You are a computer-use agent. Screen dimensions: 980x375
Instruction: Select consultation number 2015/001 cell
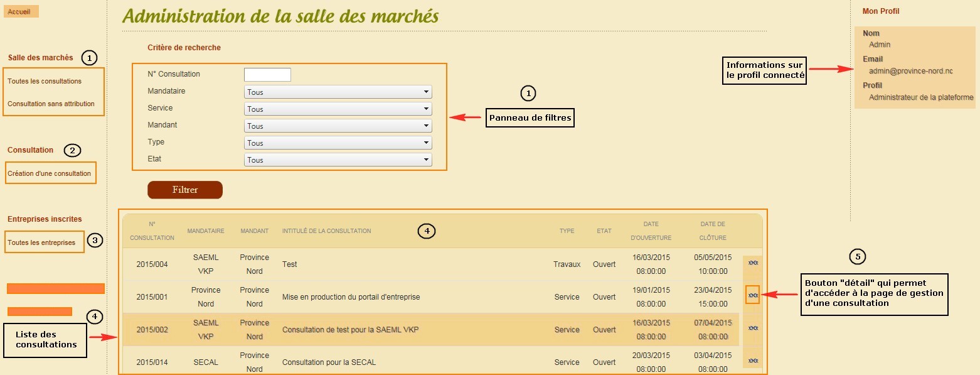tap(152, 297)
